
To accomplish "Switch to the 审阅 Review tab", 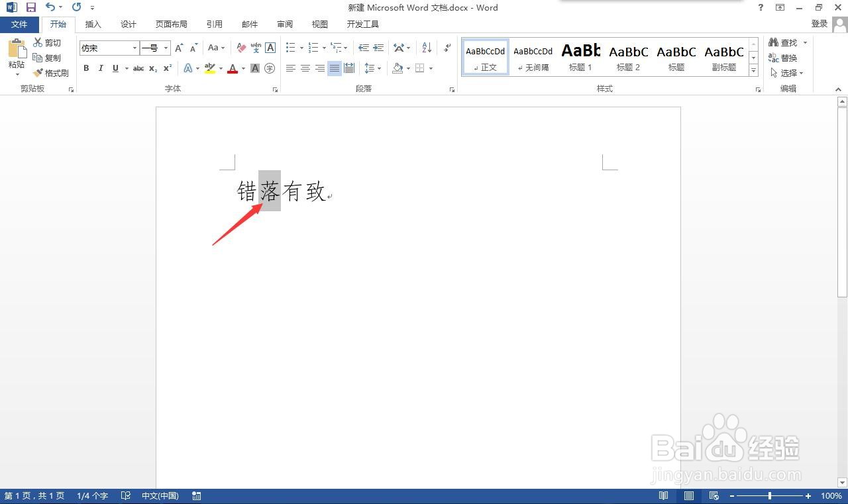I will point(285,24).
